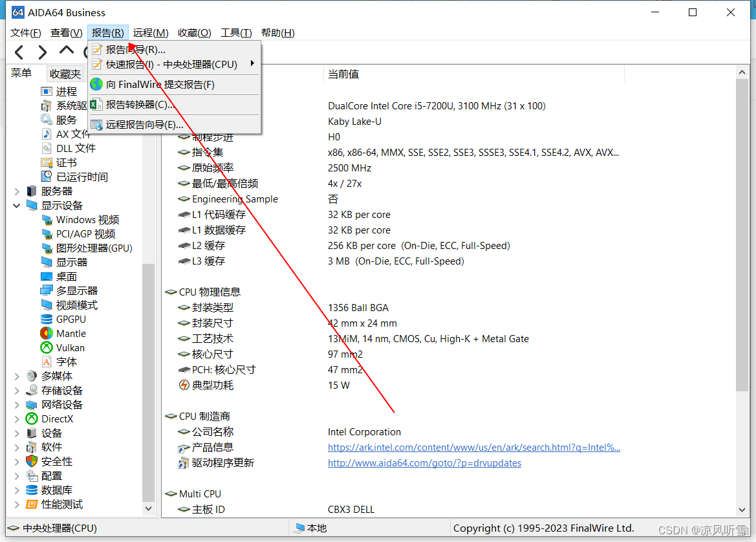Select the 视频模式 icon

[47, 305]
